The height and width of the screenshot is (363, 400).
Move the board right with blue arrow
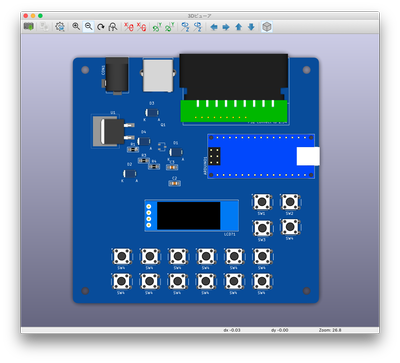pyautogui.click(x=226, y=27)
